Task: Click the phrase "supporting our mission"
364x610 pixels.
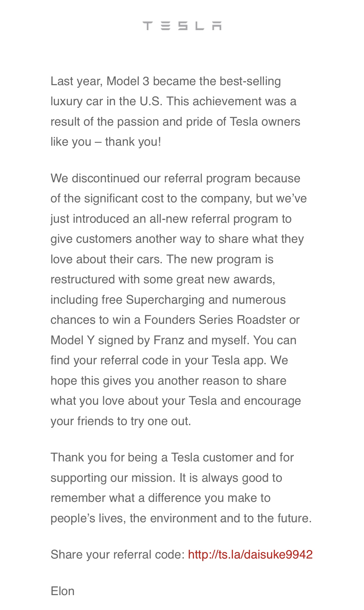Action: click(113, 478)
